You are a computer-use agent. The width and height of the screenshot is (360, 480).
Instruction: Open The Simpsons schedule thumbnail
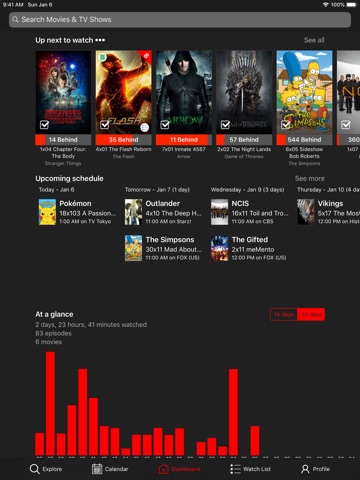[x=133, y=248]
